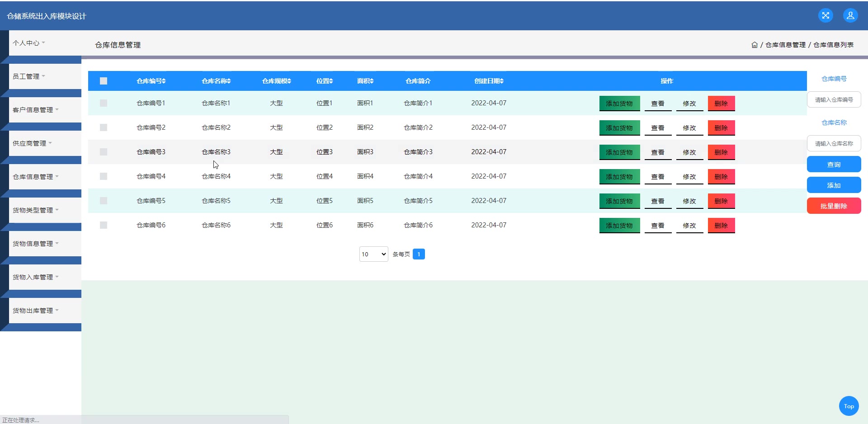
Task: Click 添加货物 for 仓库编号2
Action: 619,128
